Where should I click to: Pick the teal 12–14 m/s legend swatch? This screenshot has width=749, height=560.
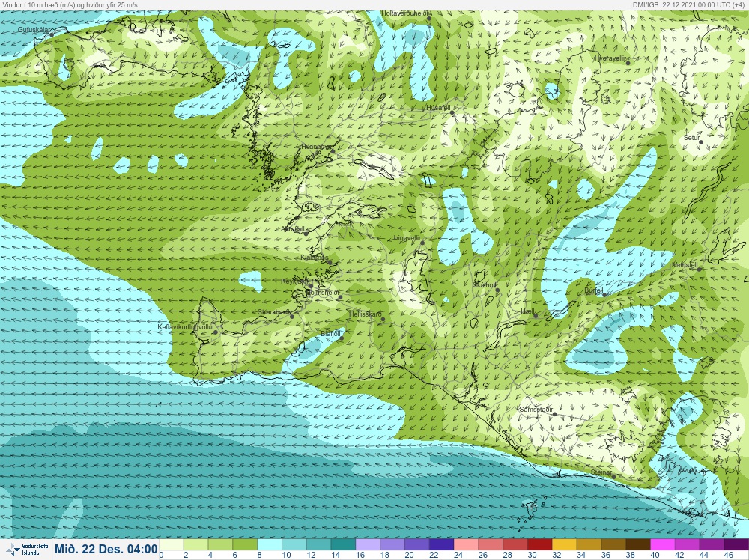pos(318,545)
